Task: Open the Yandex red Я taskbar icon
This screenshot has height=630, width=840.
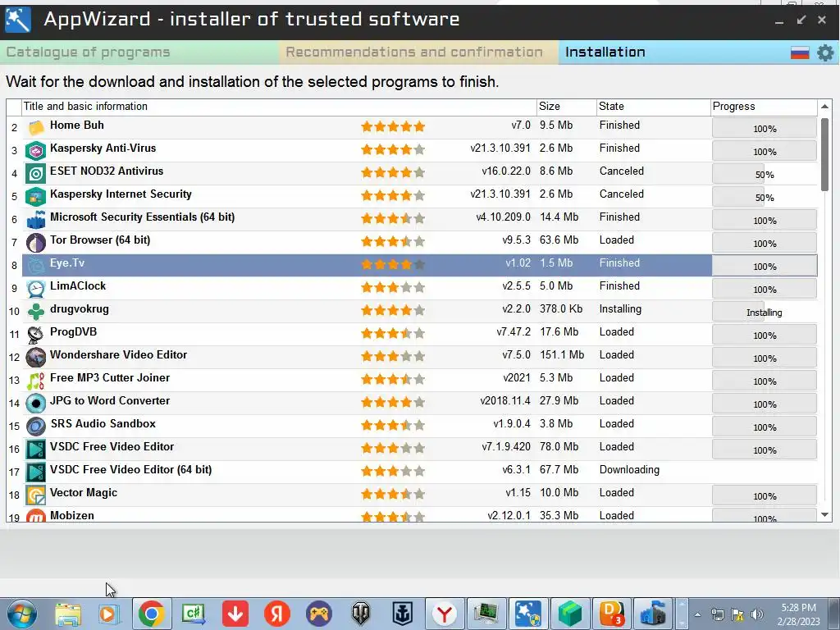Action: click(x=277, y=614)
